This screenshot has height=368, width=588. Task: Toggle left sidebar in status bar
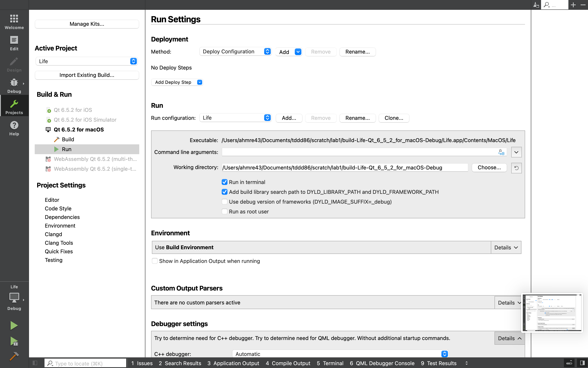(x=35, y=363)
